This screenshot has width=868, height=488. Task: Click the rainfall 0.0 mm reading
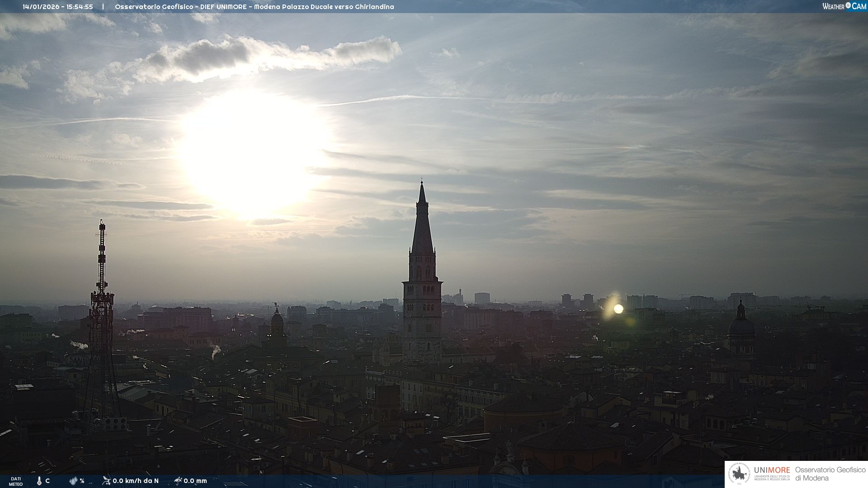pyautogui.click(x=195, y=481)
